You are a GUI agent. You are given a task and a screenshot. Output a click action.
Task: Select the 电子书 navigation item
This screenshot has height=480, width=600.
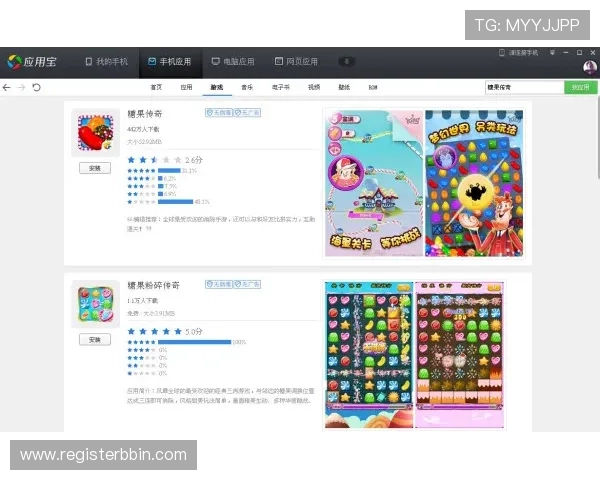point(281,87)
